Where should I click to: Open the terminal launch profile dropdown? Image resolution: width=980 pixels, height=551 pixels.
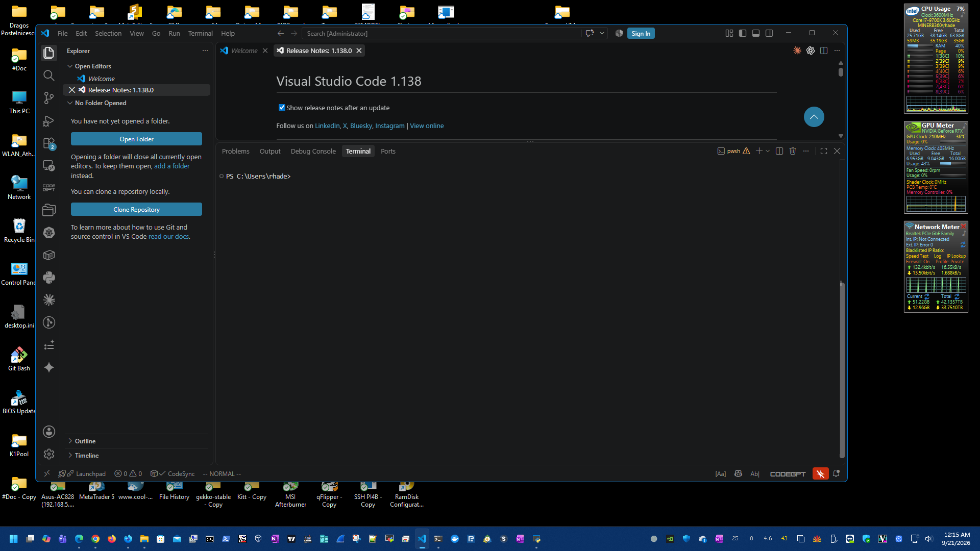(767, 151)
